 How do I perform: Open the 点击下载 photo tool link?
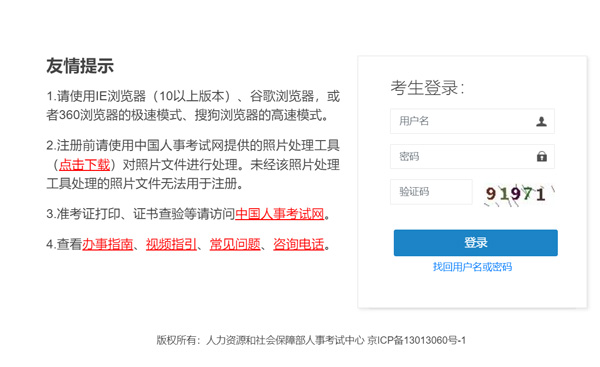pos(85,165)
